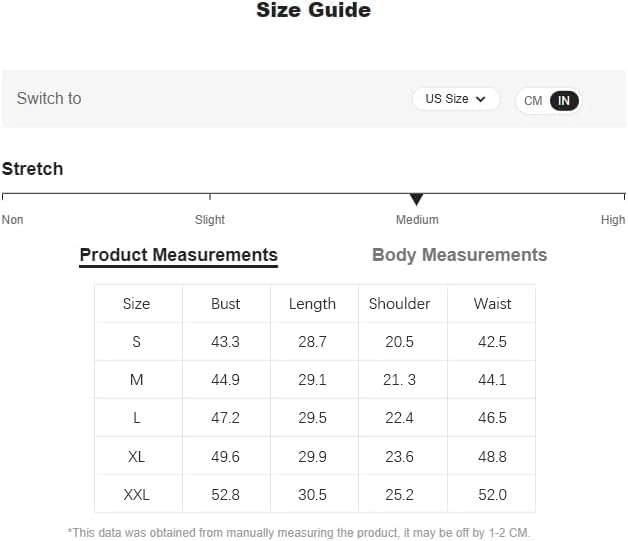The image size is (628, 541).
Task: Select the S size row label
Action: click(136, 342)
